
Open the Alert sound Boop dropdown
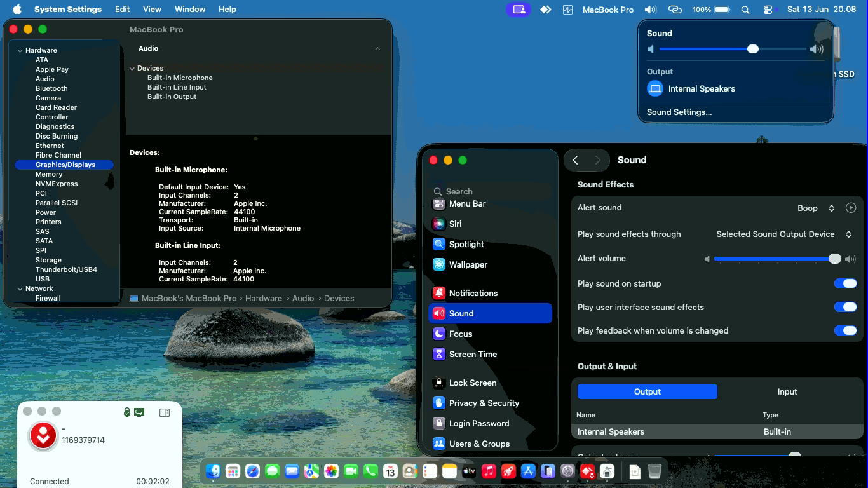[816, 208]
